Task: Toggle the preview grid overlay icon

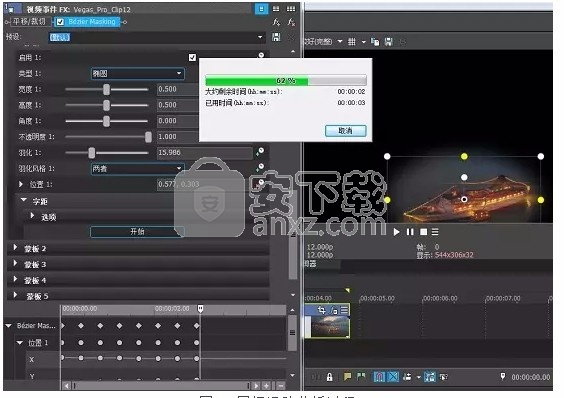Action: tap(351, 42)
